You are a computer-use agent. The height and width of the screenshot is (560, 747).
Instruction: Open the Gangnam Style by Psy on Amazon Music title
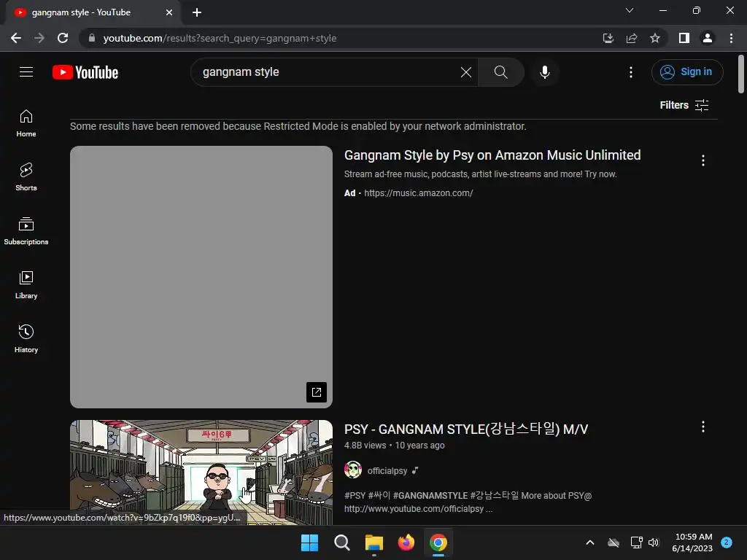pyautogui.click(x=492, y=155)
